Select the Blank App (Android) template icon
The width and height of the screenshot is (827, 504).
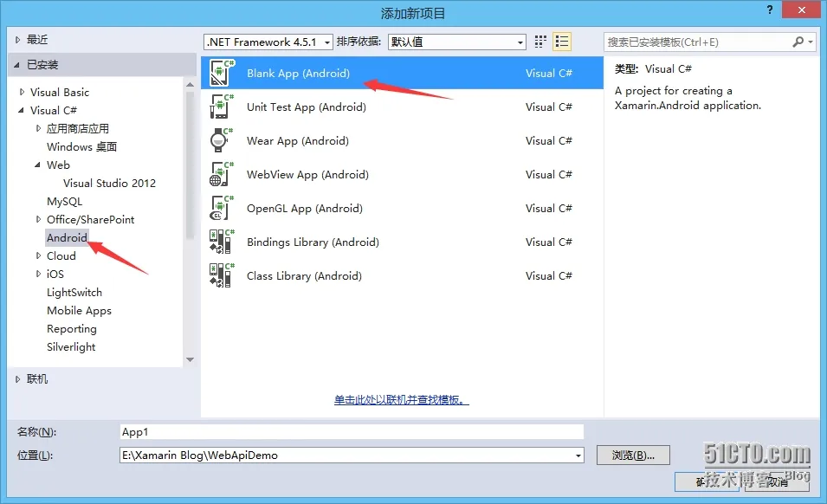point(221,73)
